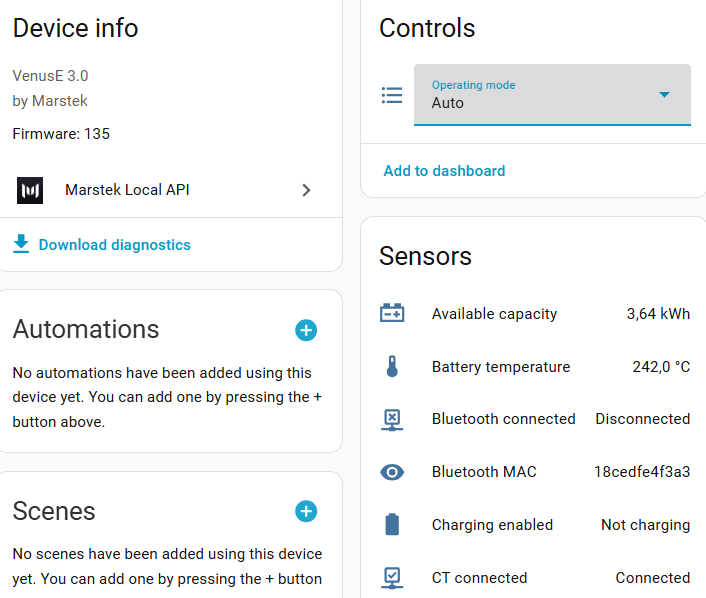The image size is (706, 598).
Task: Click the Operating mode dropdown arrow
Action: click(x=664, y=95)
